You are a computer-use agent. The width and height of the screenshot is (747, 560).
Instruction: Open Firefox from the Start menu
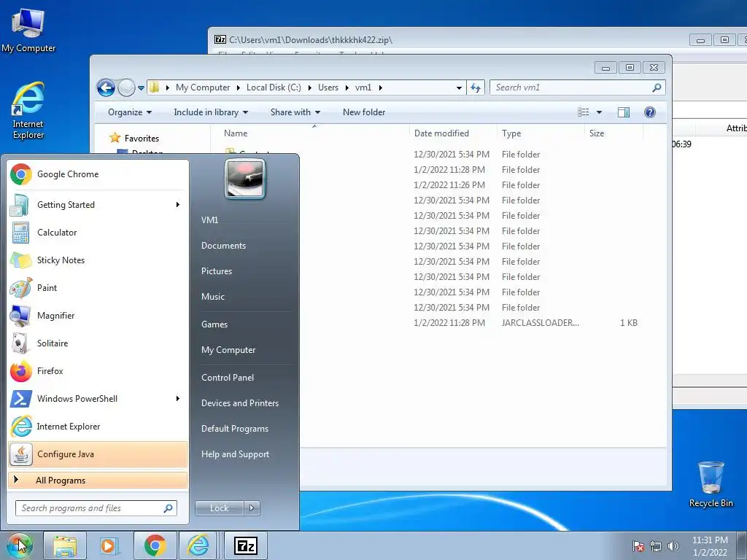[x=98, y=371]
